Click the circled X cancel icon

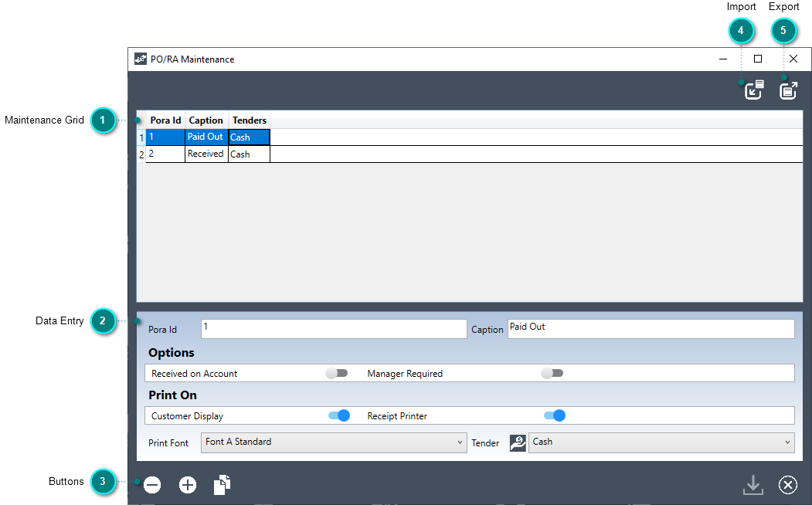pos(787,485)
